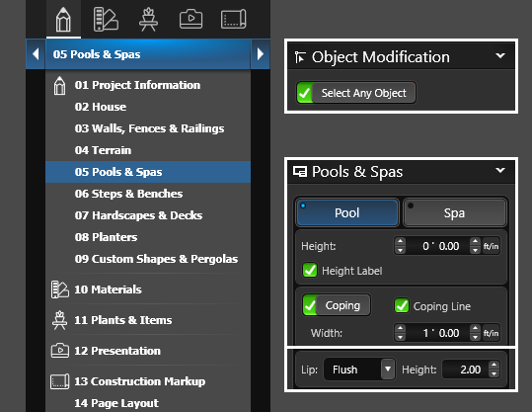532x412 pixels.
Task: Open the materials tab icon in top toolbar
Action: coord(106,20)
